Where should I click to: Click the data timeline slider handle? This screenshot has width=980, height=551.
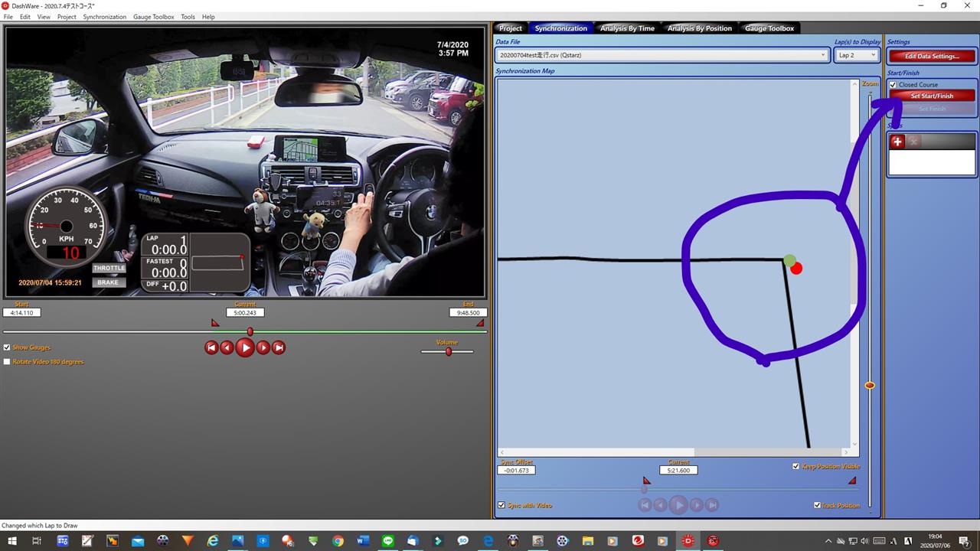[644, 490]
